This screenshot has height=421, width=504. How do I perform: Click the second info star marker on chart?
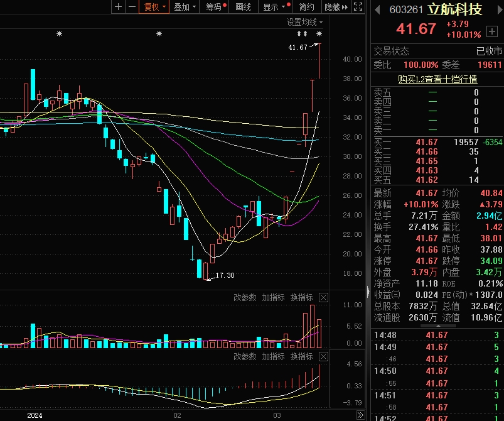[x=159, y=33]
